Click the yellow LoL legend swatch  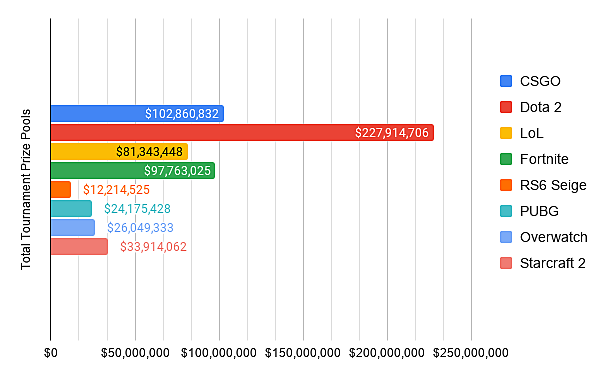coord(506,133)
